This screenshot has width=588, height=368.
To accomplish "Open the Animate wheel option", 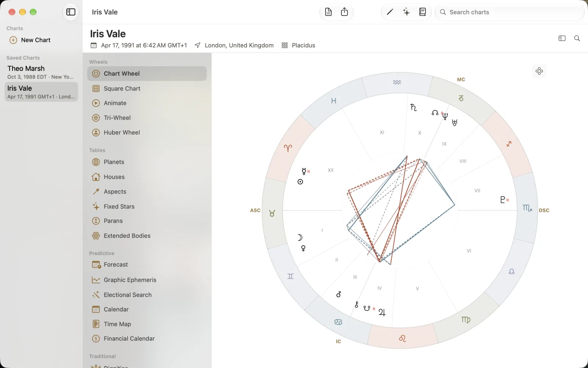I will pos(147,103).
